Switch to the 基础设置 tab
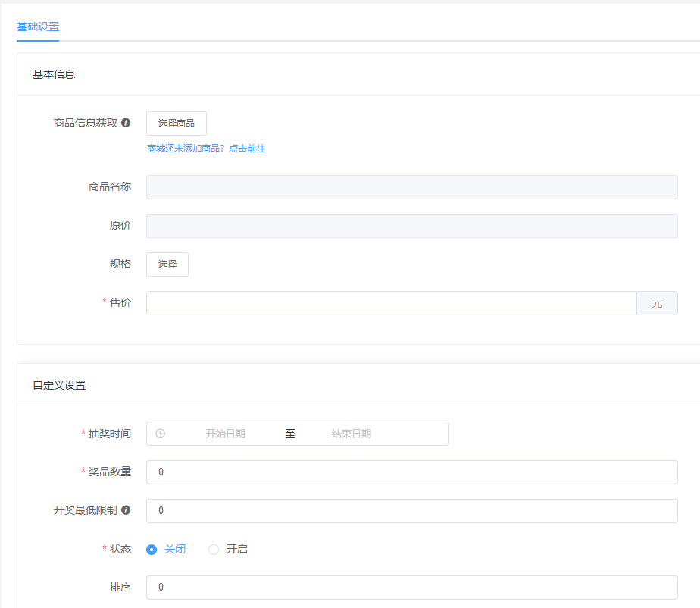Image resolution: width=700 pixels, height=608 pixels. click(38, 27)
